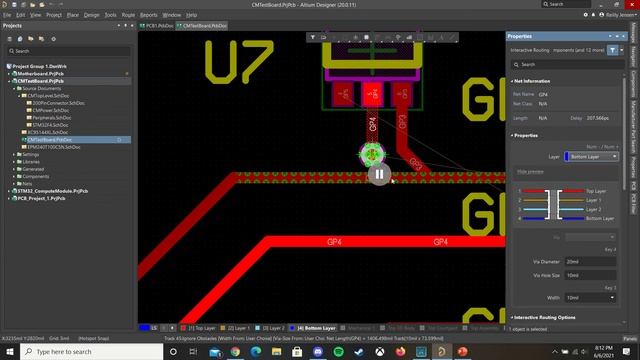Open the Project menu
The height and width of the screenshot is (360, 640).
coord(54,15)
